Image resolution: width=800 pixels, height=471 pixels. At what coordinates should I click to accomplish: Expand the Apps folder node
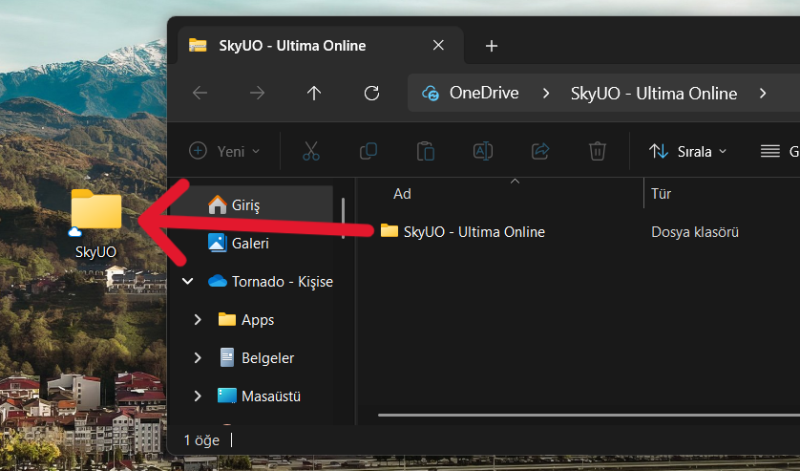coord(198,319)
